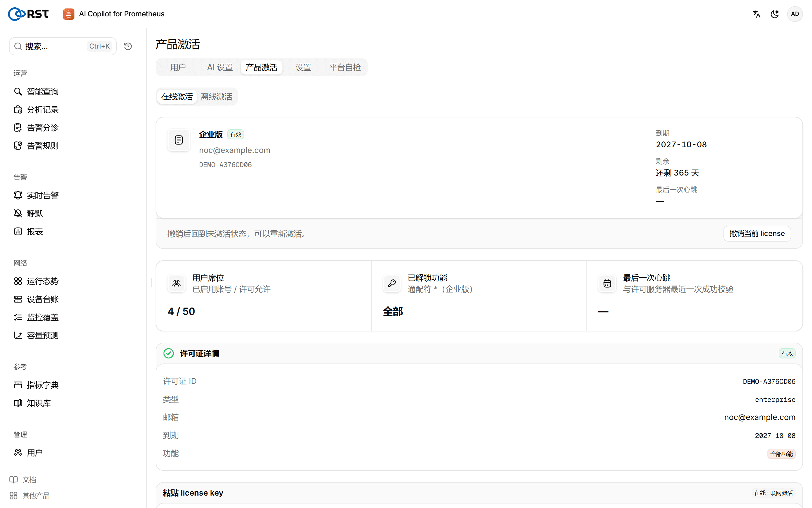This screenshot has height=508, width=812.
Task: Click the 用户席位 people icon
Action: tap(176, 283)
